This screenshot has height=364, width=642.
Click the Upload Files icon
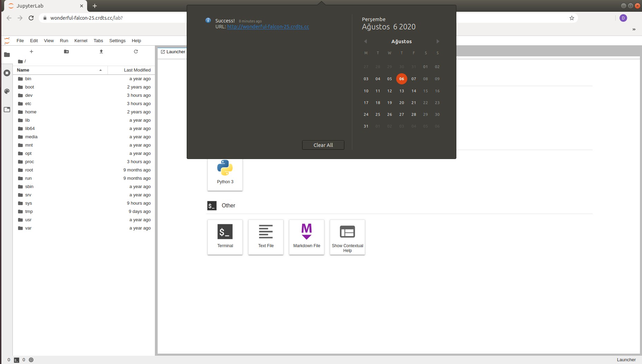coord(101,52)
